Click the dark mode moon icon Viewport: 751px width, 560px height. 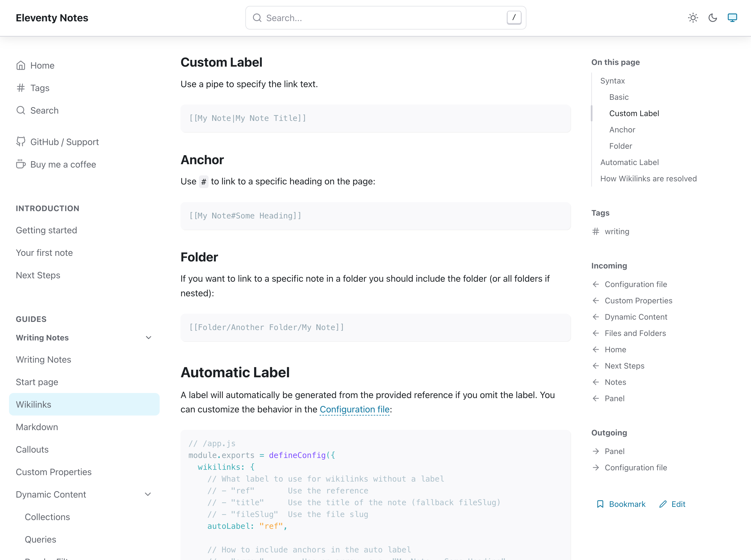[x=713, y=18]
